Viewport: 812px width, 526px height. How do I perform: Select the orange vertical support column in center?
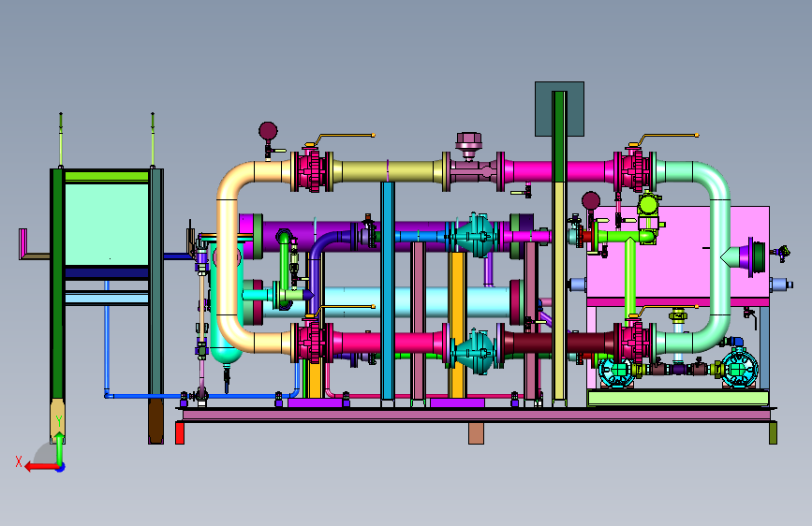tap(457, 325)
